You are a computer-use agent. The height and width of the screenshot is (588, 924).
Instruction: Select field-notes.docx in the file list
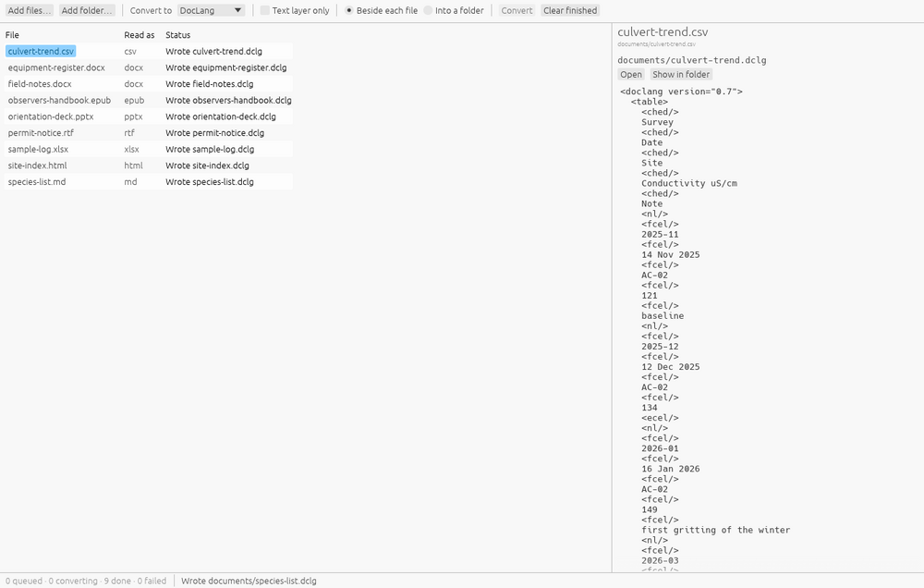coord(40,84)
